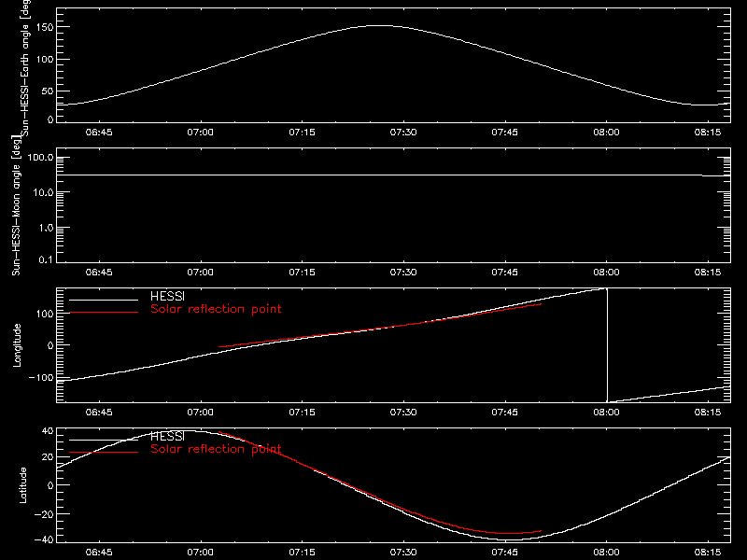
Task: Click Solar reflection point label in Latitude plot
Action: (x=216, y=449)
